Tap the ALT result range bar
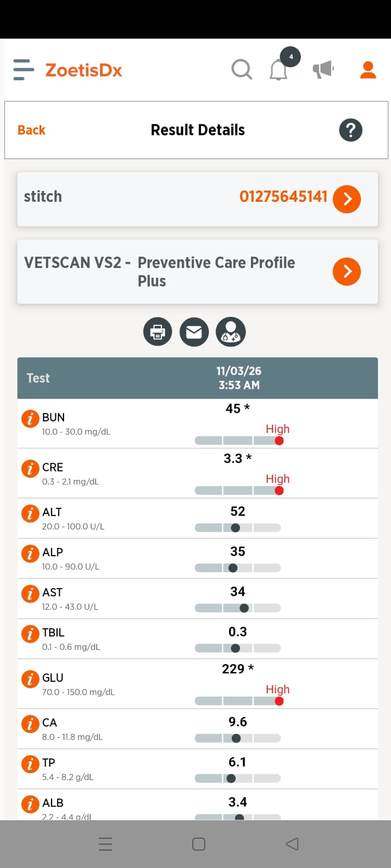The image size is (391, 868). coord(238,528)
